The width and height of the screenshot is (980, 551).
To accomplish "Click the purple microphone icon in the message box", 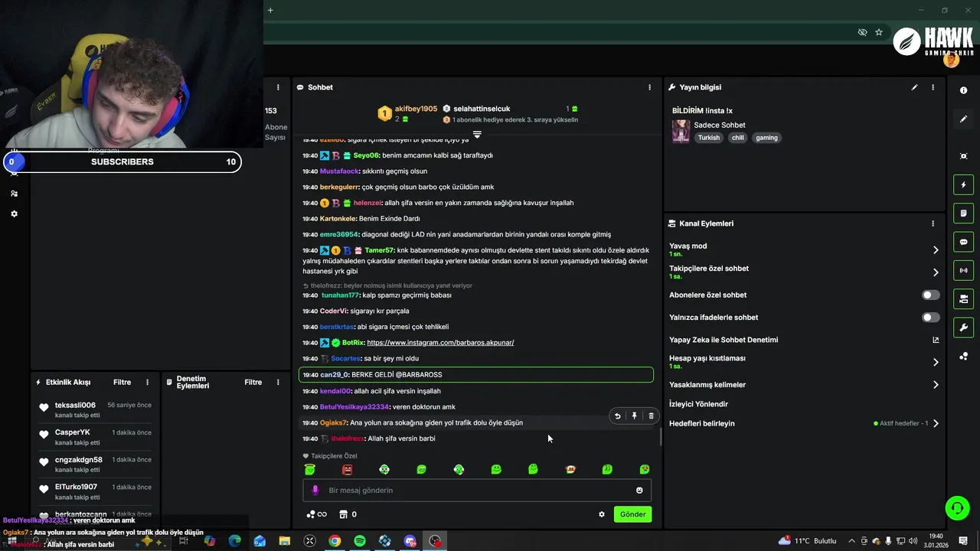I will coord(315,491).
